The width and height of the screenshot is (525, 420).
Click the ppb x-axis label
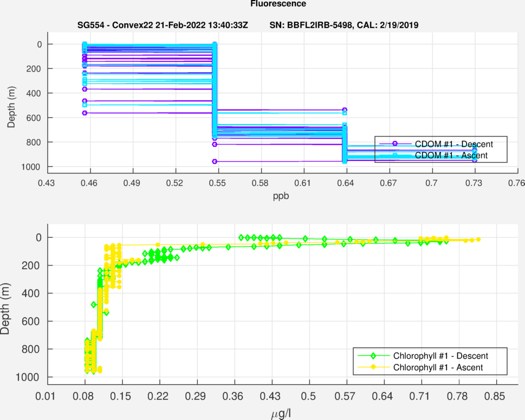[x=281, y=196]
